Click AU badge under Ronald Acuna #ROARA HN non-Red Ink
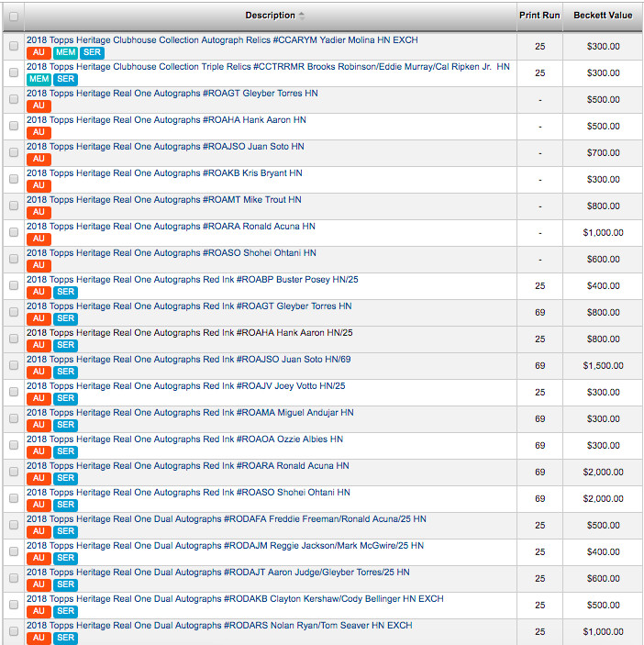 point(39,239)
